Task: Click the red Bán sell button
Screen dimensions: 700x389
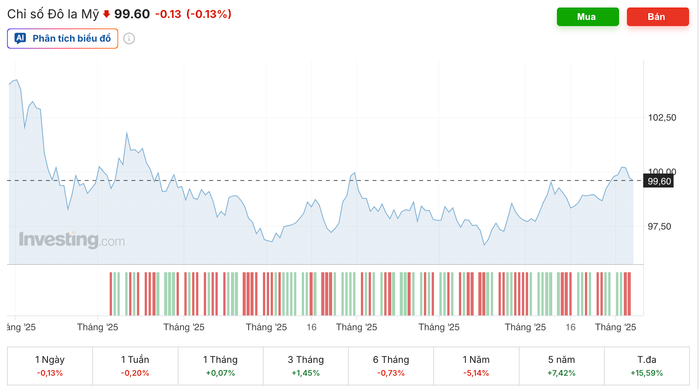Action: coord(658,17)
